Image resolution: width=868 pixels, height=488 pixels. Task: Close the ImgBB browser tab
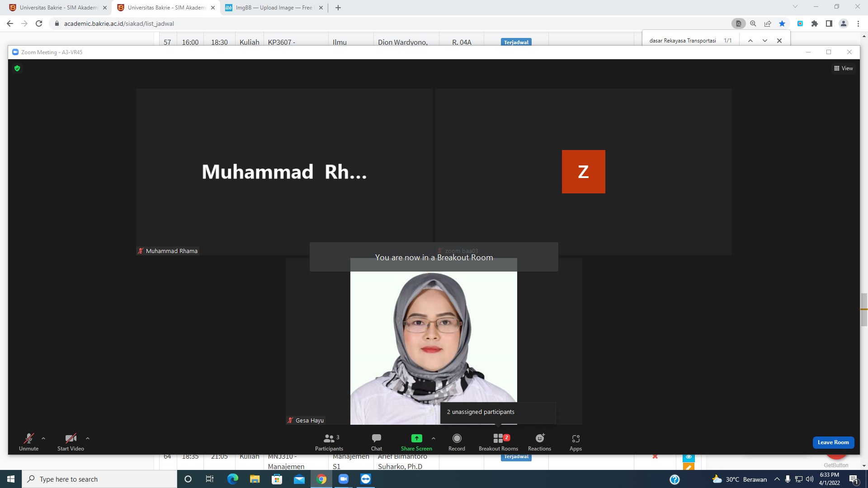tap(321, 8)
